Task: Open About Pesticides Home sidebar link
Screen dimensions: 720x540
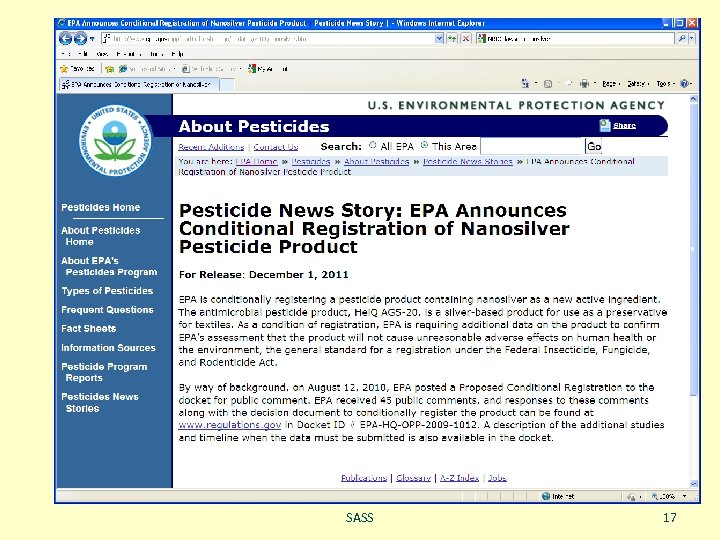Action: pyautogui.click(x=101, y=236)
